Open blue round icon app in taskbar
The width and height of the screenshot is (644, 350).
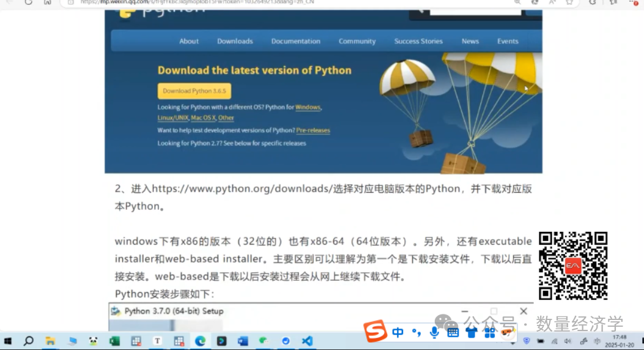point(286,341)
